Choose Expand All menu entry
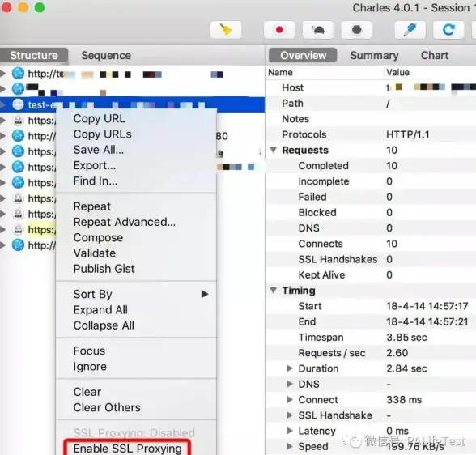This screenshot has width=476, height=455. [x=136, y=309]
